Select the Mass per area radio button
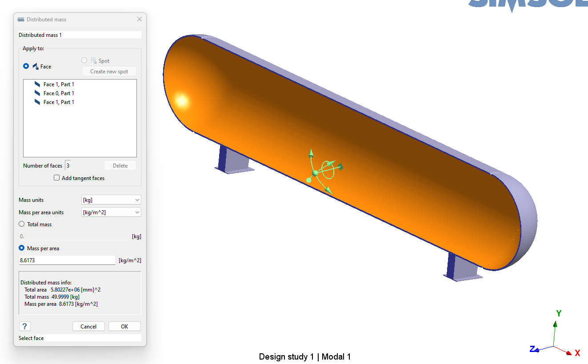 (x=22, y=248)
